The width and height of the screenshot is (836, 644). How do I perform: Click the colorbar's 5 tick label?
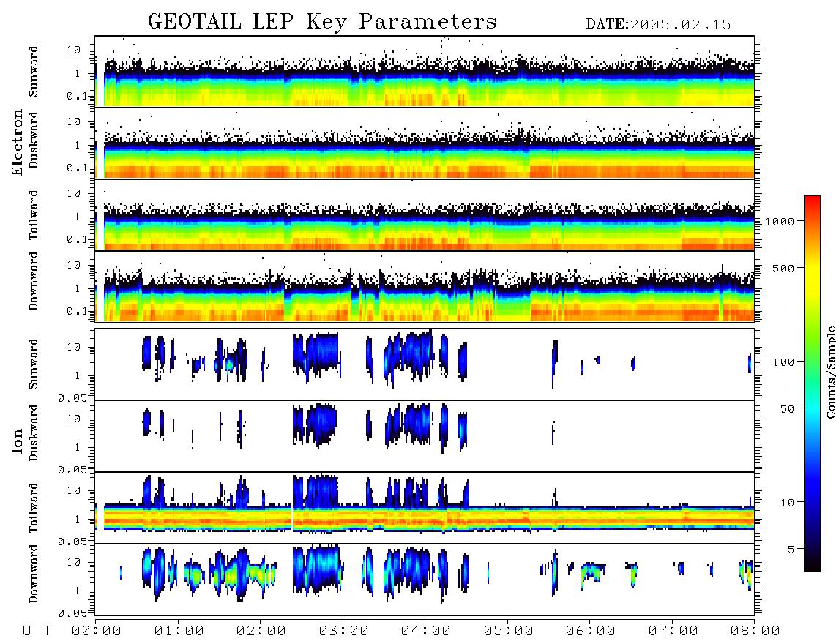[x=791, y=549]
